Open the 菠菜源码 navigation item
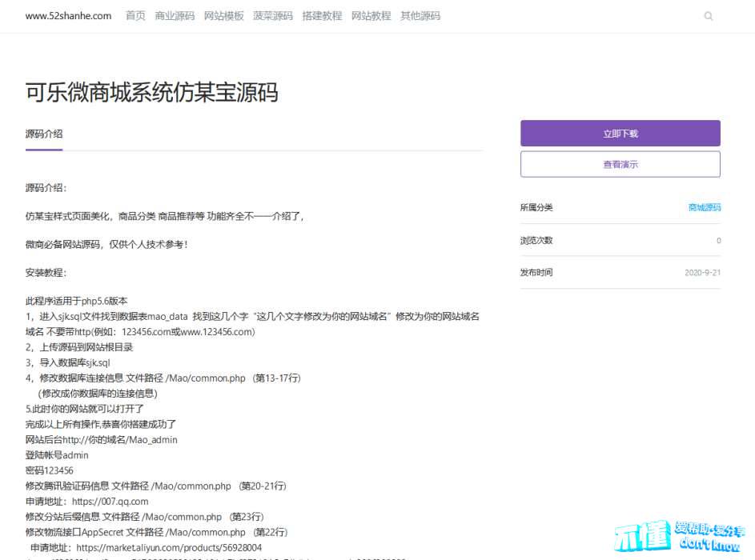The height and width of the screenshot is (560, 755). pos(273,16)
